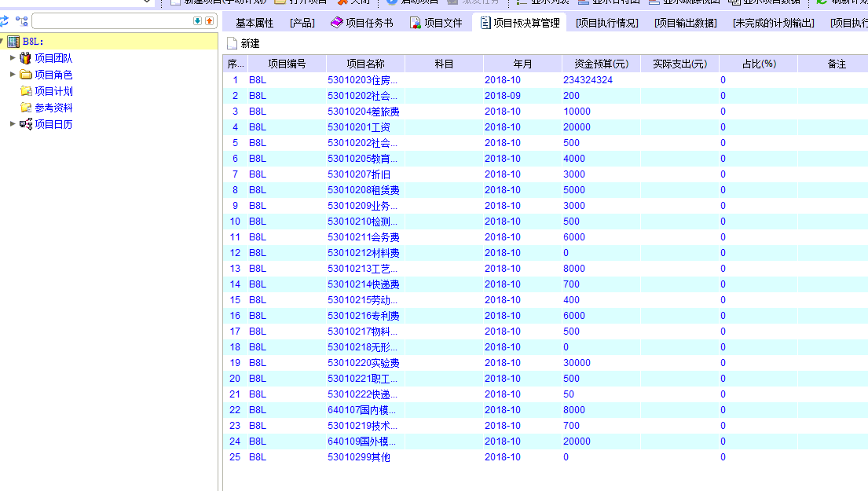The height and width of the screenshot is (491, 868).
Task: Click the blue refresh arrows icon
Action: coord(4,21)
